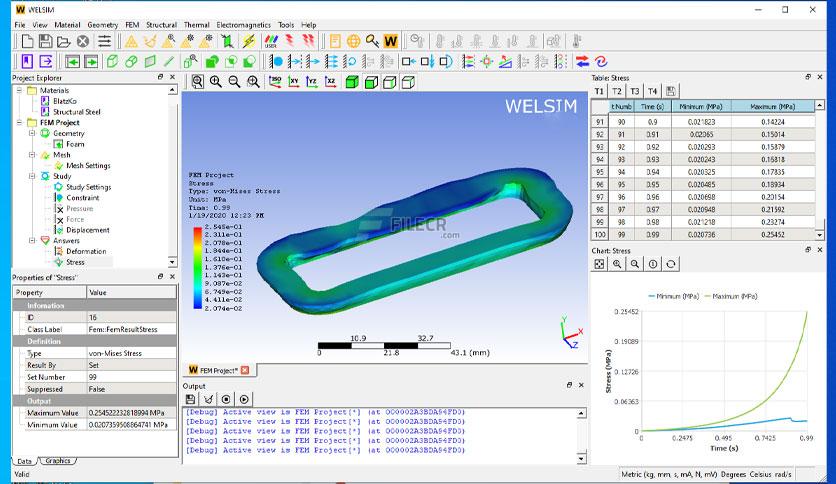Viewport: 836px width, 484px height.
Task: Click the green import arrow-left icon
Action: (73, 62)
